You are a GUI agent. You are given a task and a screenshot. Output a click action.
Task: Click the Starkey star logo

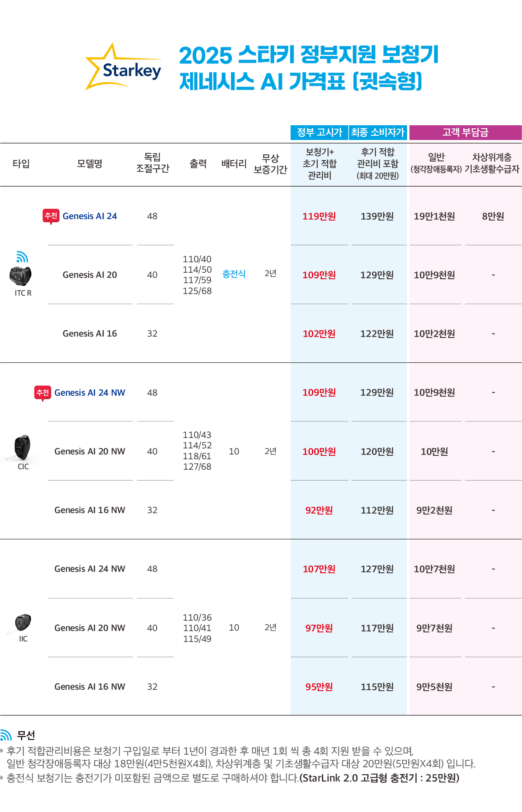pos(123,67)
